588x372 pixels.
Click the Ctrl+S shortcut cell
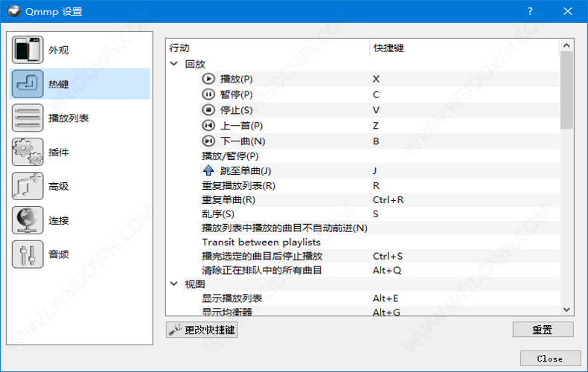[387, 256]
